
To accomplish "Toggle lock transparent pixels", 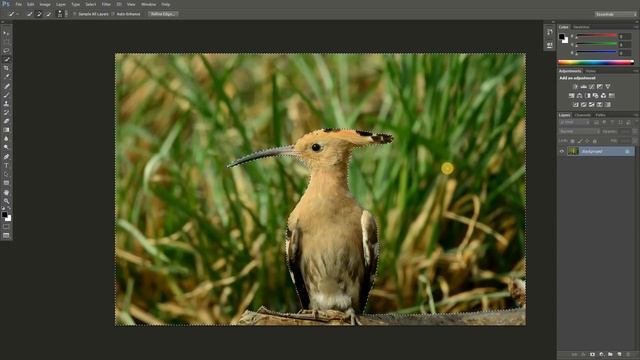I will (x=572, y=141).
